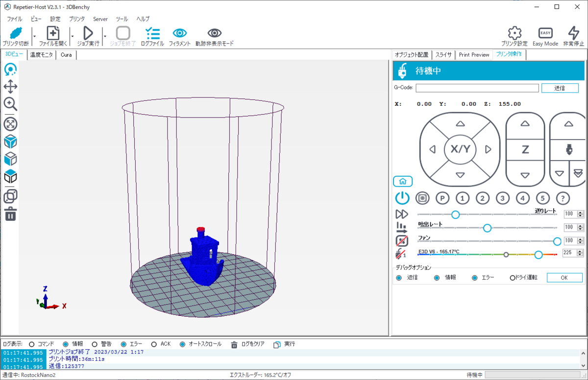Select top view cube icon
This screenshot has height=380, width=588.
tap(10, 176)
